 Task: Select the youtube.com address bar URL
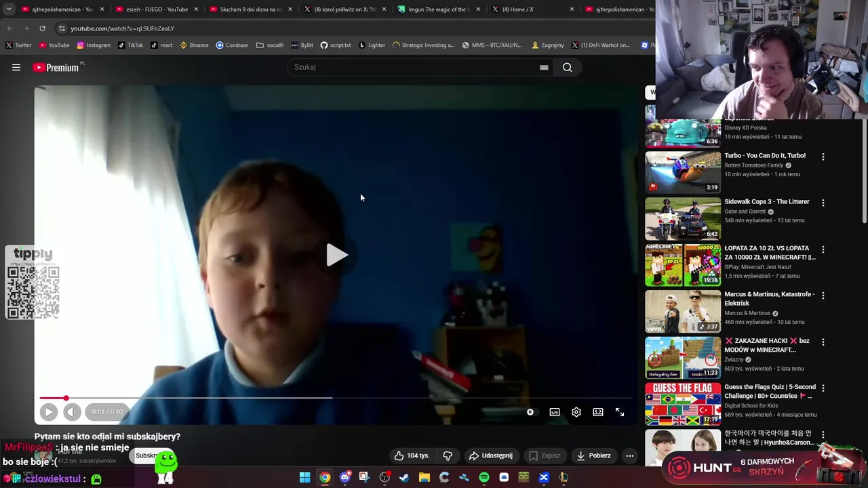[122, 28]
